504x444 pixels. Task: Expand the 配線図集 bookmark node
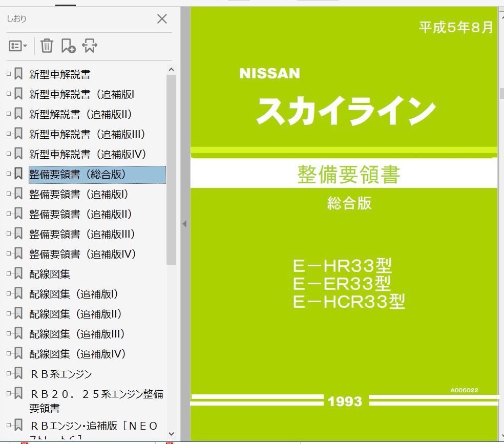pyautogui.click(x=9, y=273)
